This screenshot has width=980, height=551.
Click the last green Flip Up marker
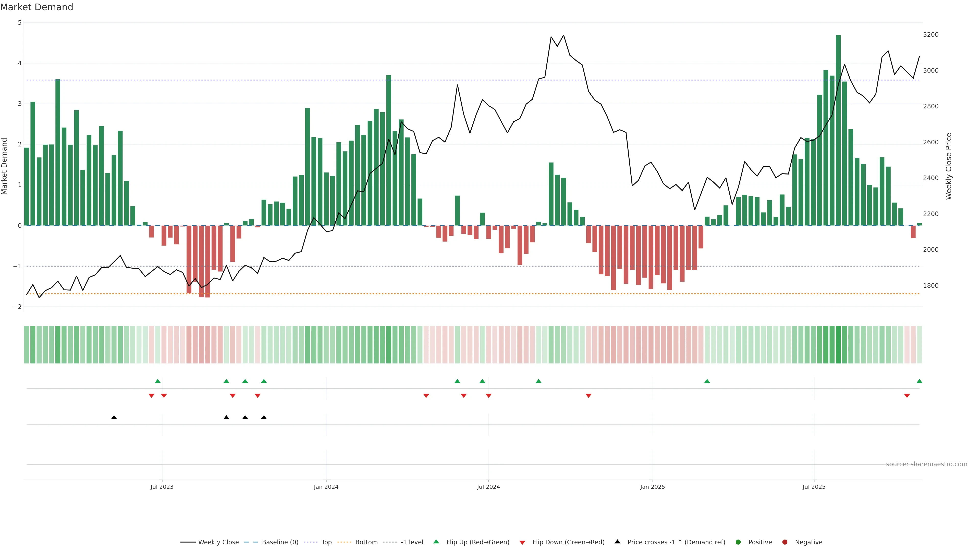click(920, 381)
